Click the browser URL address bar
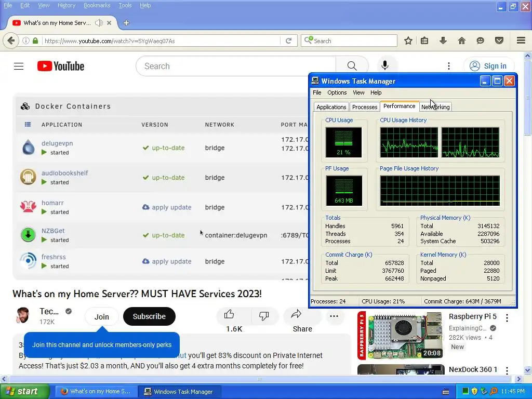The width and height of the screenshot is (532, 399). [x=161, y=41]
